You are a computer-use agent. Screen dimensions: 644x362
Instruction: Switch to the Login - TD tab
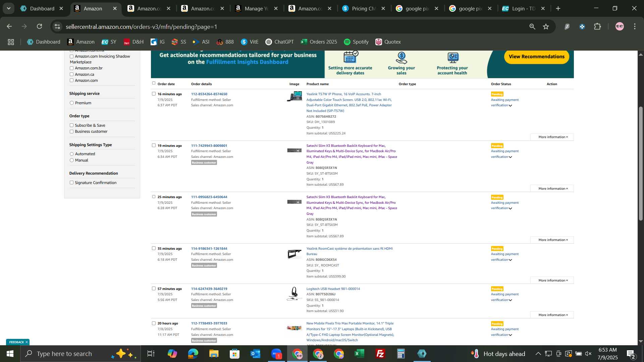[523, 8]
